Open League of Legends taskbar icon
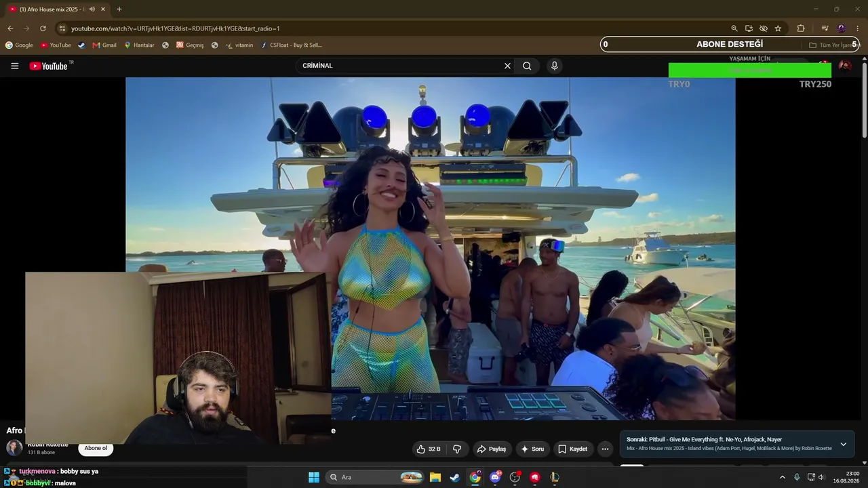This screenshot has height=488, width=868. pos(555,477)
